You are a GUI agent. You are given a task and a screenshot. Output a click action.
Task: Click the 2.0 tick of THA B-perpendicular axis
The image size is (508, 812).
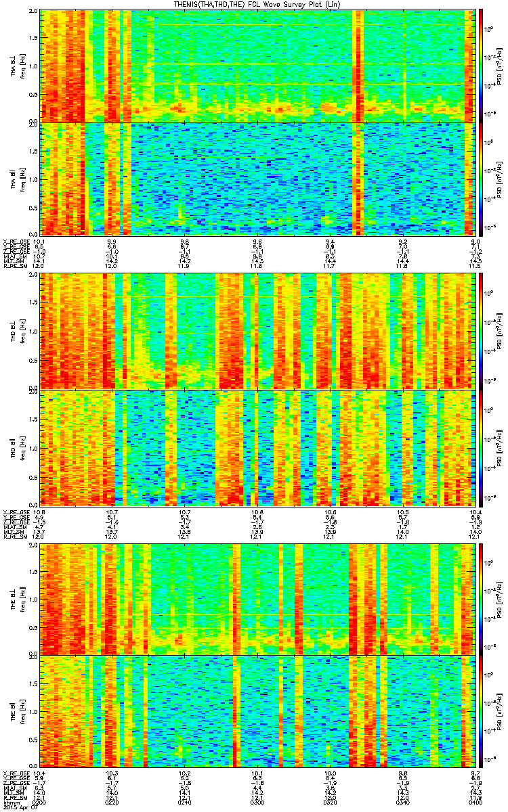point(34,12)
